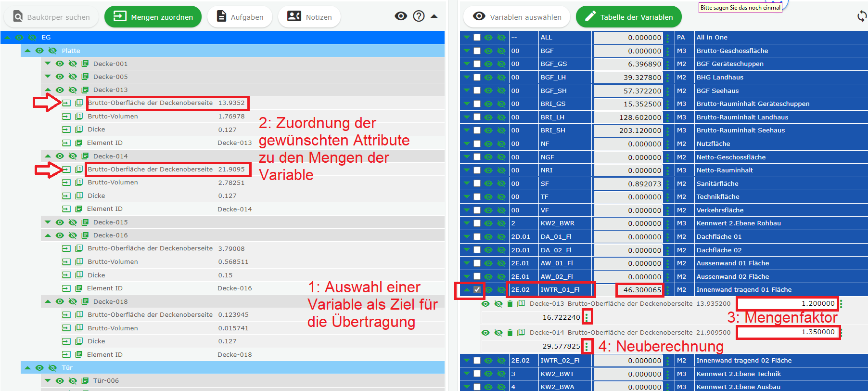Toggle visibility eye of the Platte group
The height and width of the screenshot is (391, 868).
pyautogui.click(x=39, y=51)
